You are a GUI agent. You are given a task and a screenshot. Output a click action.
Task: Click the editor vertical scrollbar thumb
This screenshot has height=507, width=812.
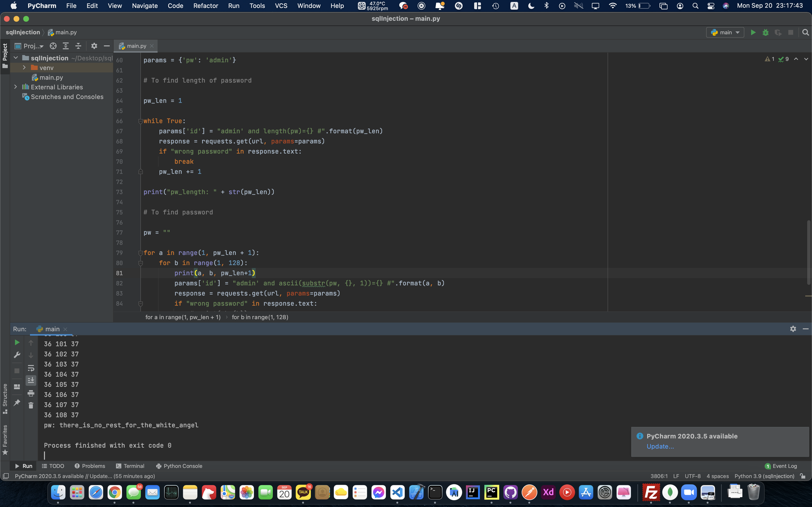(x=809, y=252)
